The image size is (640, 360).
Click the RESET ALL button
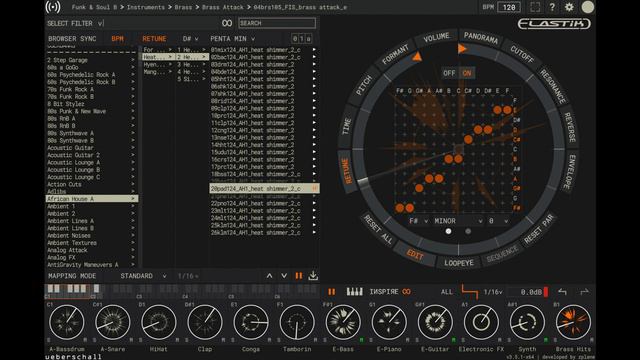click(378, 229)
